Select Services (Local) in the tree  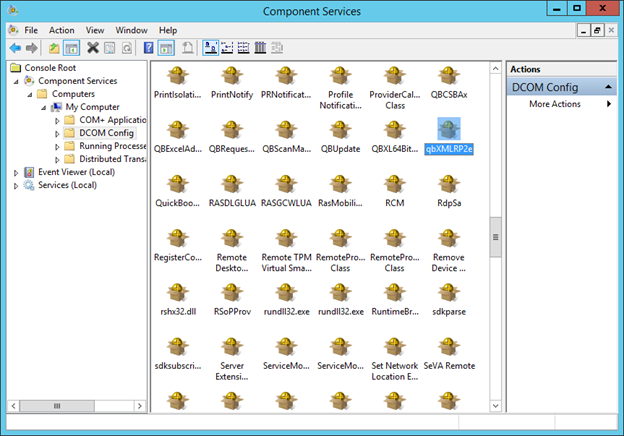coord(66,185)
